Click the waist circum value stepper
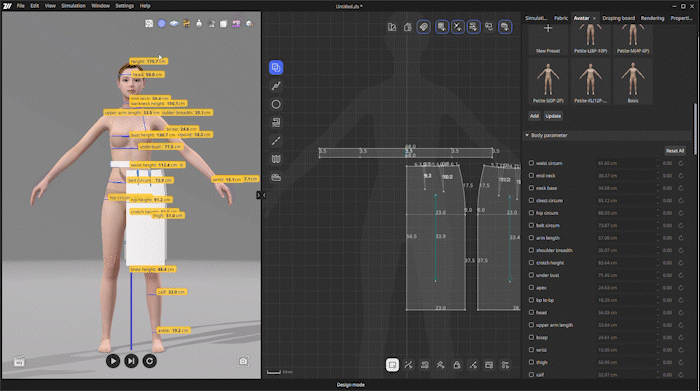The width and height of the screenshot is (700, 391). click(658, 163)
